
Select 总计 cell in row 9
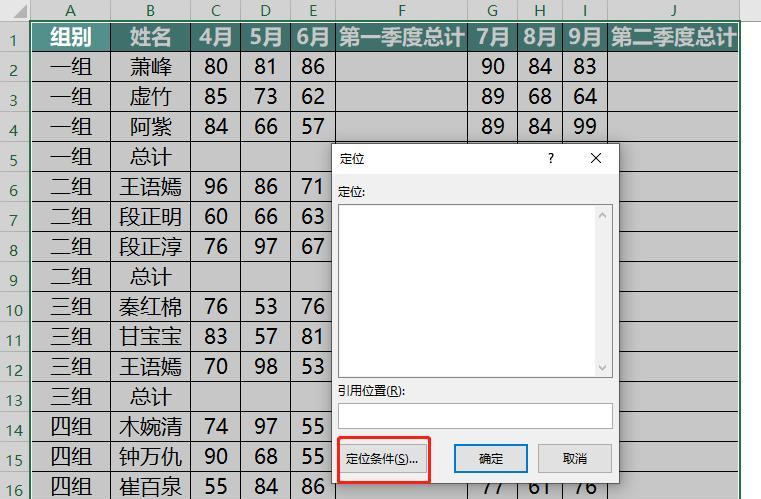150,277
